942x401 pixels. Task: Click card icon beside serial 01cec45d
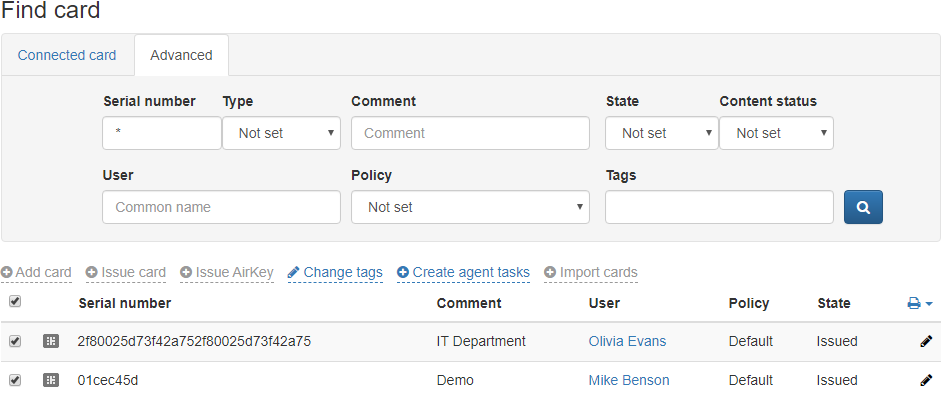(51, 380)
